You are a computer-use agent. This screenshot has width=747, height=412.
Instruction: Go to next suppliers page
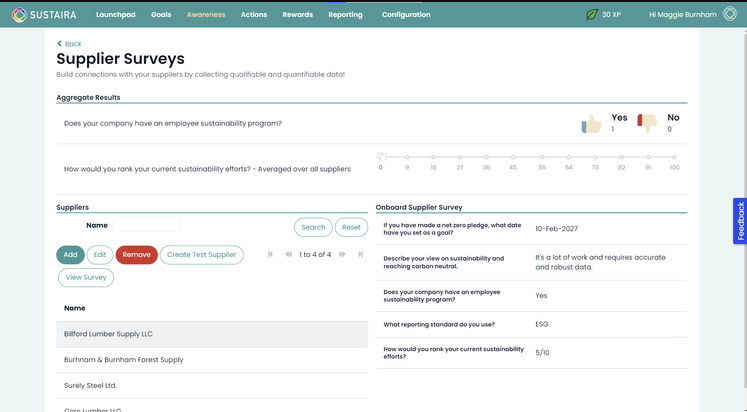(x=342, y=255)
